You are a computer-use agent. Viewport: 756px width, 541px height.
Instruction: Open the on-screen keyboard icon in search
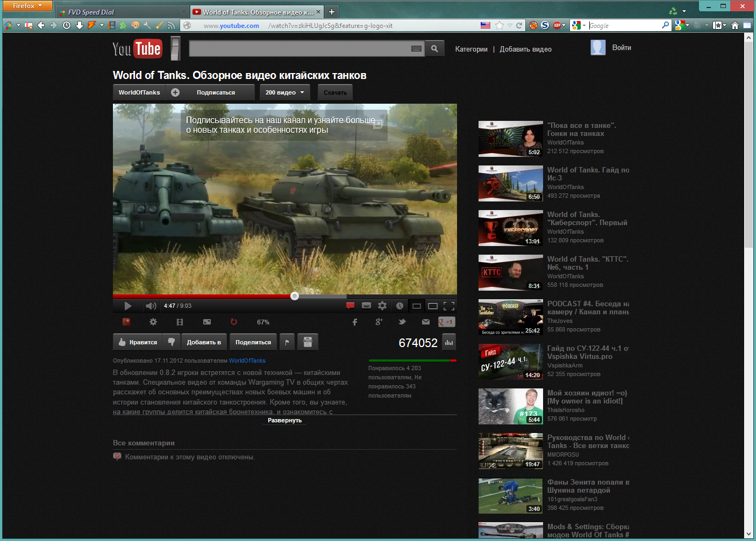coord(416,49)
